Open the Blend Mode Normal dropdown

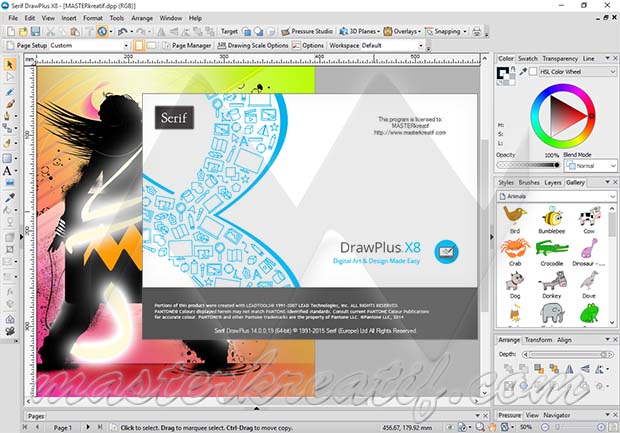point(590,166)
